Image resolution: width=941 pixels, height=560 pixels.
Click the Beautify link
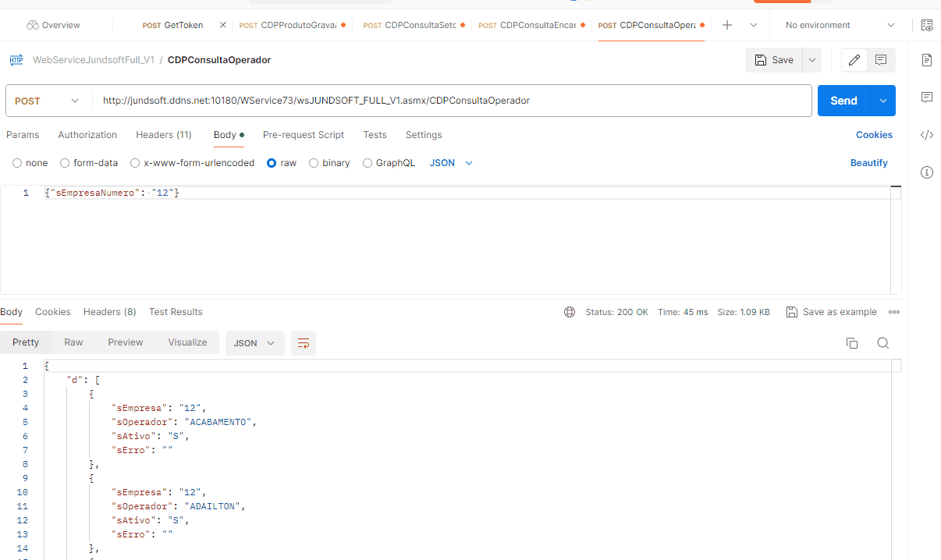click(x=868, y=163)
